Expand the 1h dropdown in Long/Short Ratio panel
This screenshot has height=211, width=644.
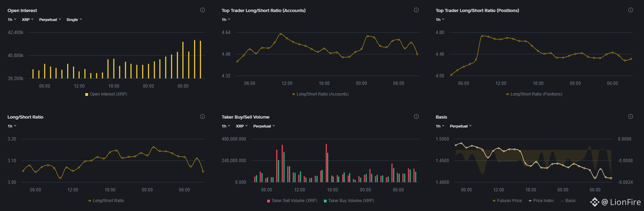tap(12, 126)
